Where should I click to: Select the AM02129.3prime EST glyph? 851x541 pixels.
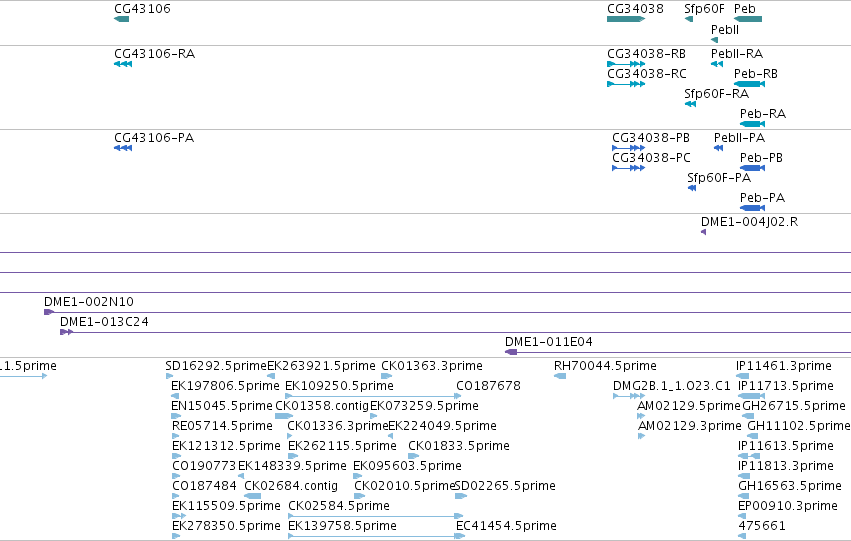pos(641,436)
